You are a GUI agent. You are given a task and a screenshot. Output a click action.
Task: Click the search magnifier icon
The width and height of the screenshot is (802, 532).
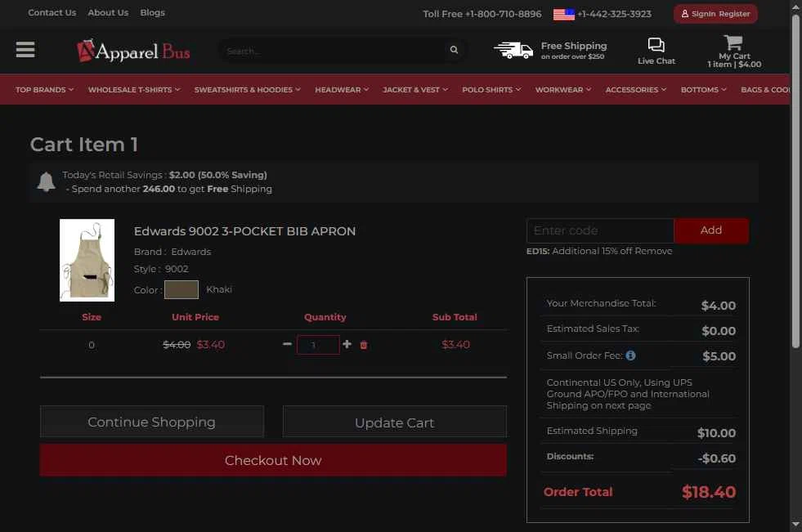454,50
